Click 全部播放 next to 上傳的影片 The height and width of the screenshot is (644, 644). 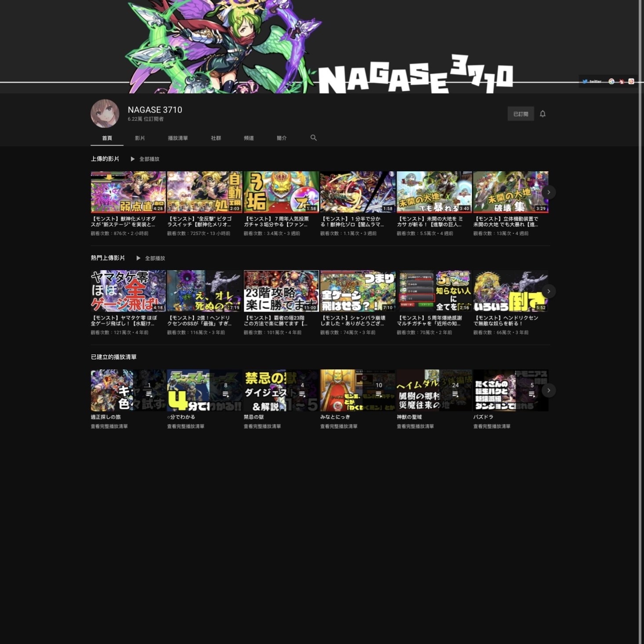(x=149, y=159)
